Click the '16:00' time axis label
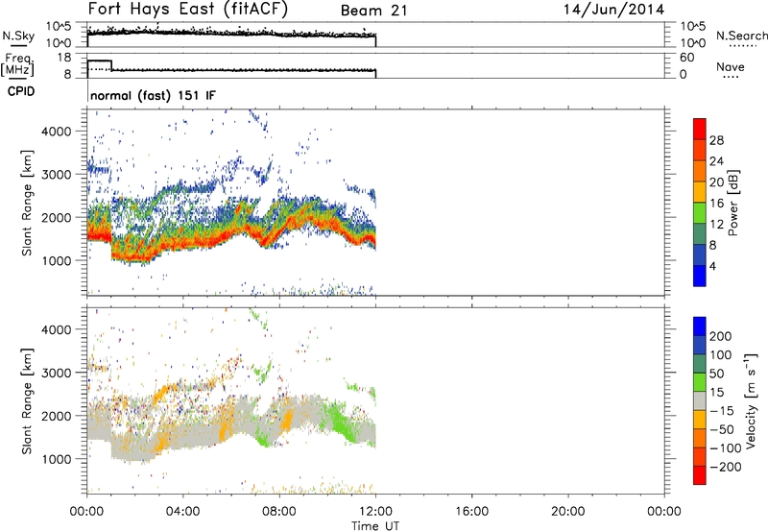The image size is (768, 532). click(x=471, y=512)
